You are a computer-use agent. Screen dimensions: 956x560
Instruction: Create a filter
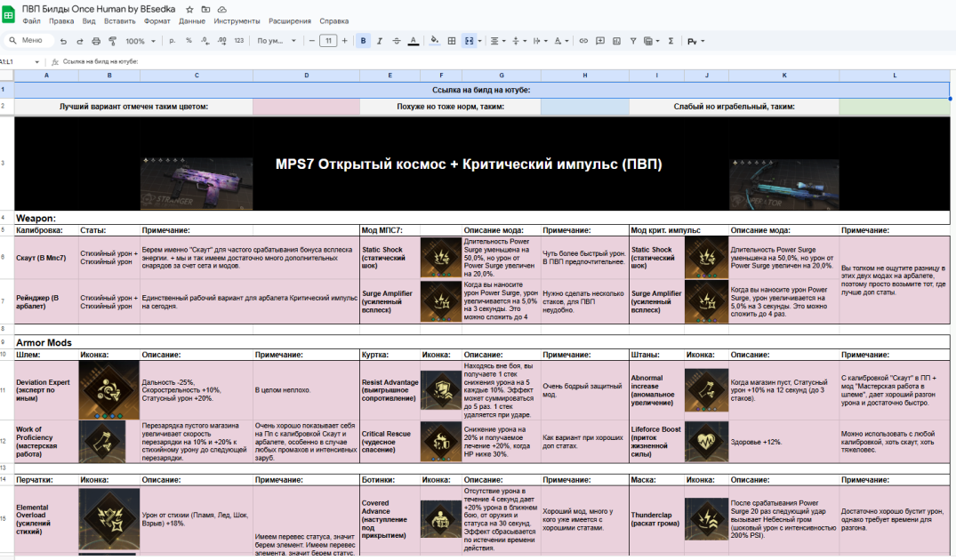coord(633,41)
